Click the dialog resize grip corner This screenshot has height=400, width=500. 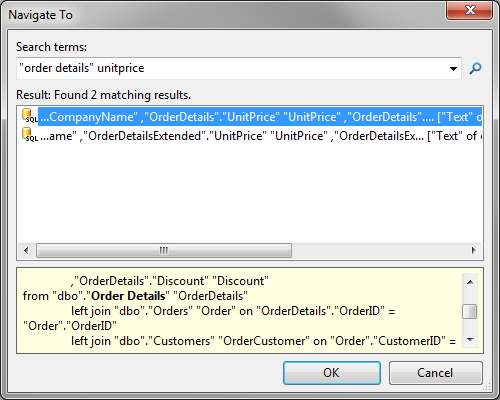pos(487,387)
